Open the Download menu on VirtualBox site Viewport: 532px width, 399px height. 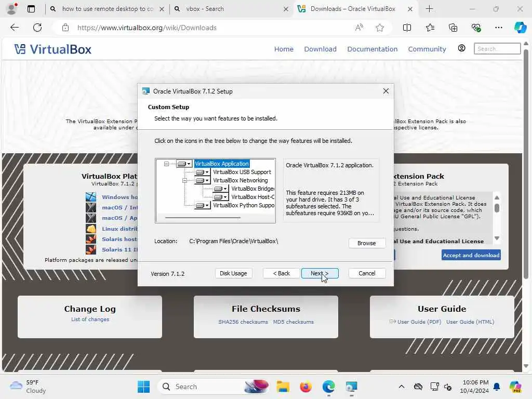point(320,49)
